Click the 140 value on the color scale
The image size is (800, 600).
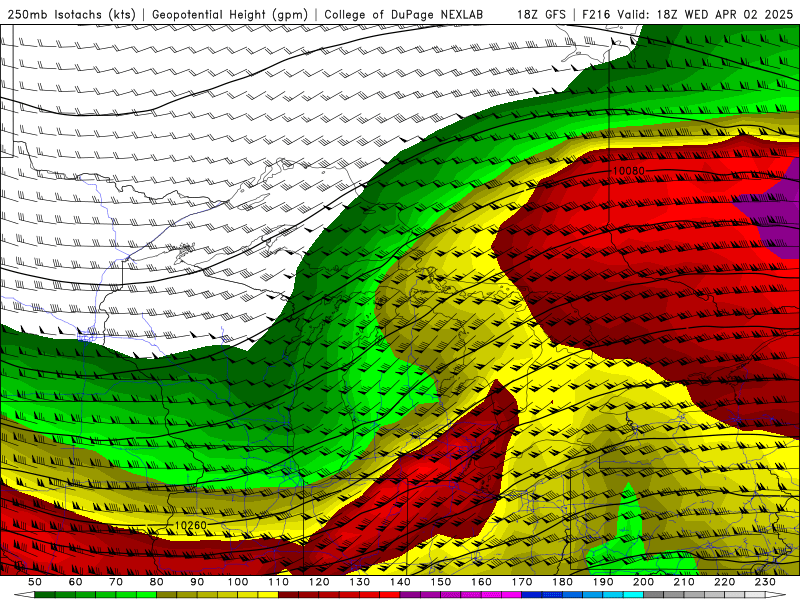[x=400, y=582]
